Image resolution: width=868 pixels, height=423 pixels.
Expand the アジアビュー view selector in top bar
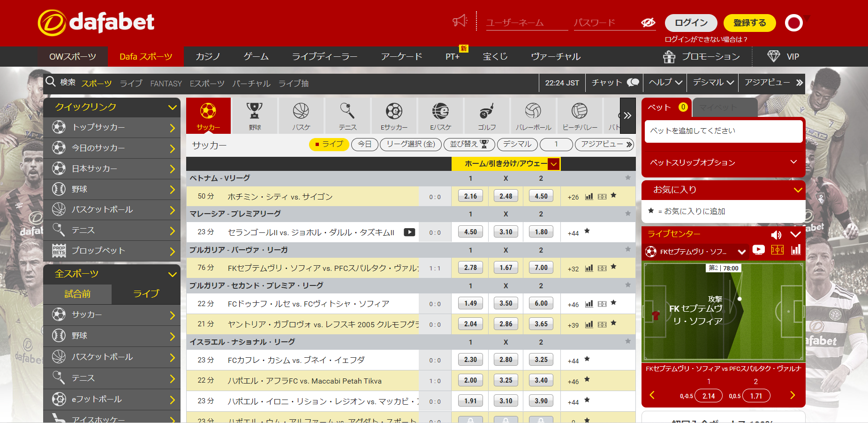[x=773, y=82]
